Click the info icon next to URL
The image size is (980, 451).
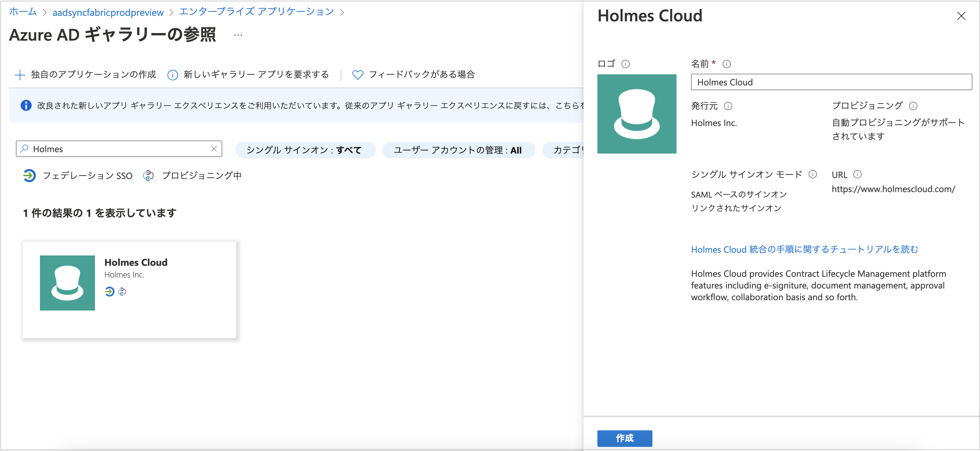click(857, 174)
